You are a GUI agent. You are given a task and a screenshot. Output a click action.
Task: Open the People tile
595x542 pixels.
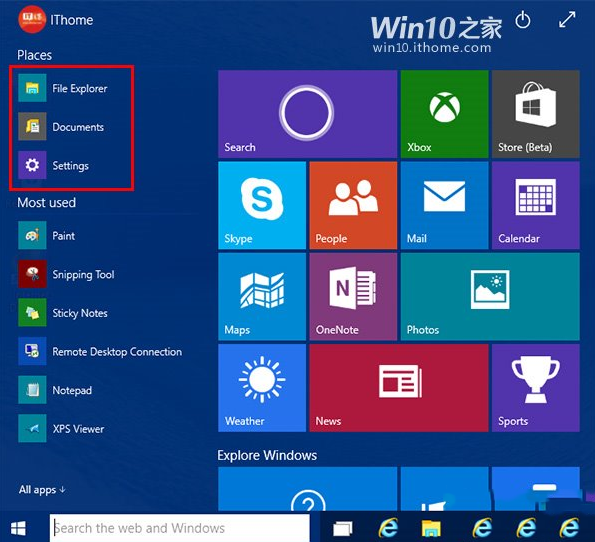pyautogui.click(x=353, y=205)
